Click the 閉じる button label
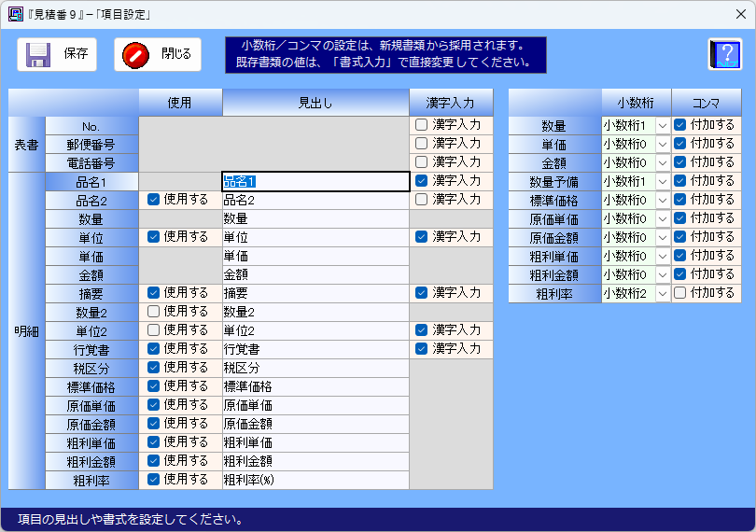 point(176,53)
